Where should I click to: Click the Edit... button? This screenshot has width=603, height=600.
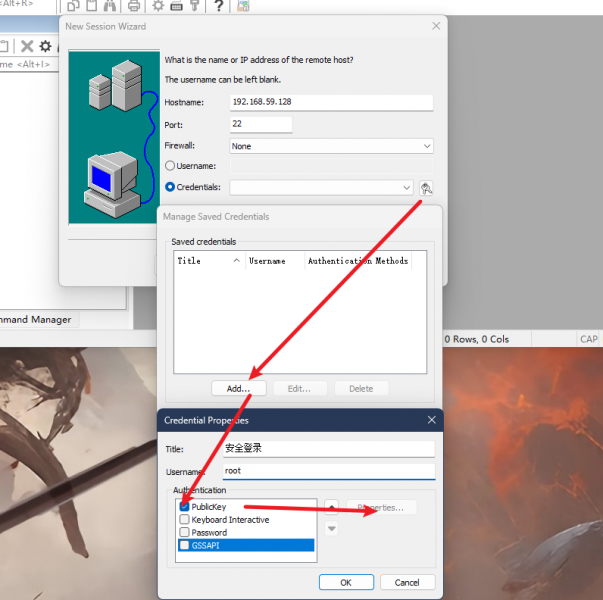coord(300,388)
